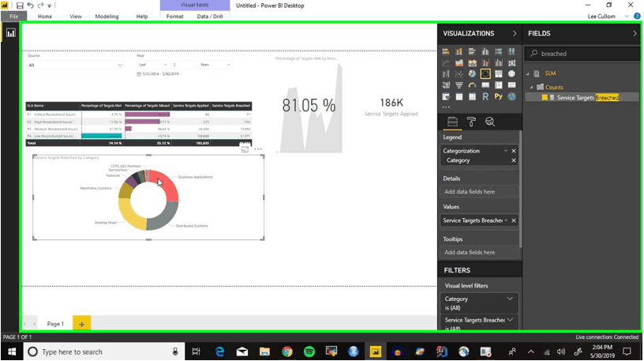This screenshot has width=644, height=361.
Task: Click the fields search box containing 'breached'
Action: pos(582,54)
